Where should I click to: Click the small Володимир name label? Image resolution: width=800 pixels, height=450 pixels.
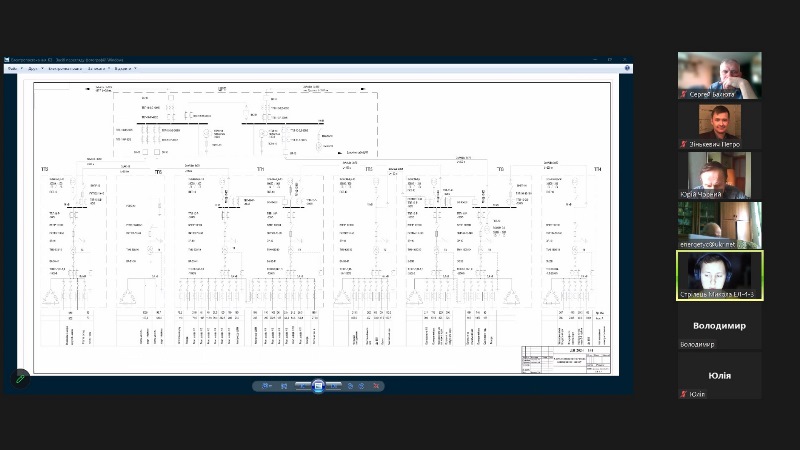pyautogui.click(x=697, y=344)
